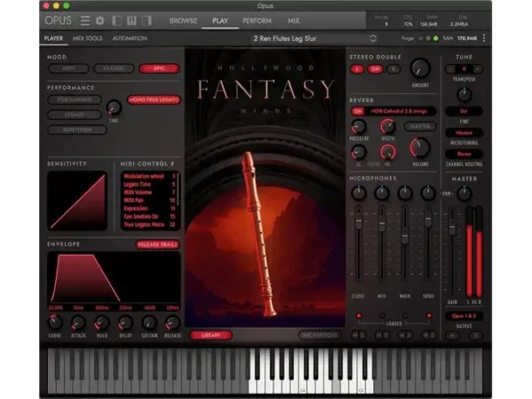Click the Mid mic pan knob
This screenshot has height=399, width=532.
(x=381, y=193)
